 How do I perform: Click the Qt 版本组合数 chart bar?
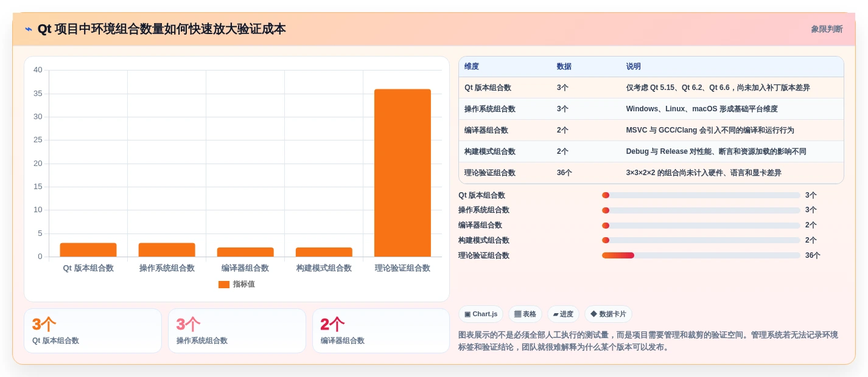(x=88, y=250)
